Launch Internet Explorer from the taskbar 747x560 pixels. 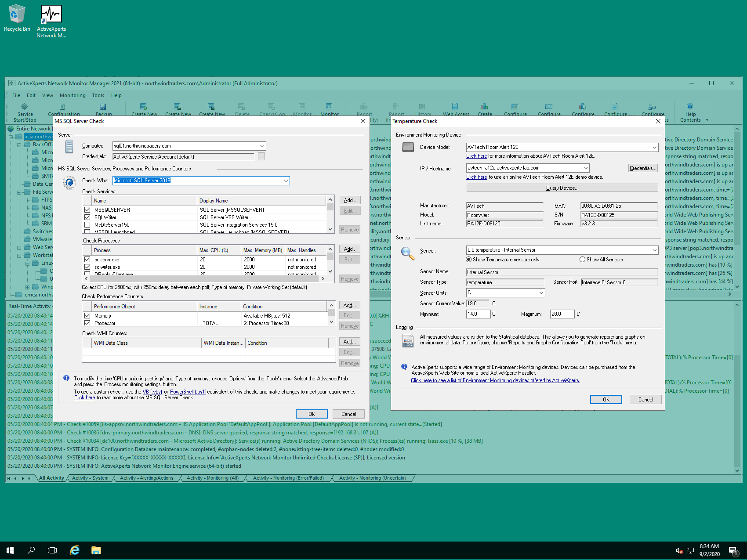pos(75,550)
